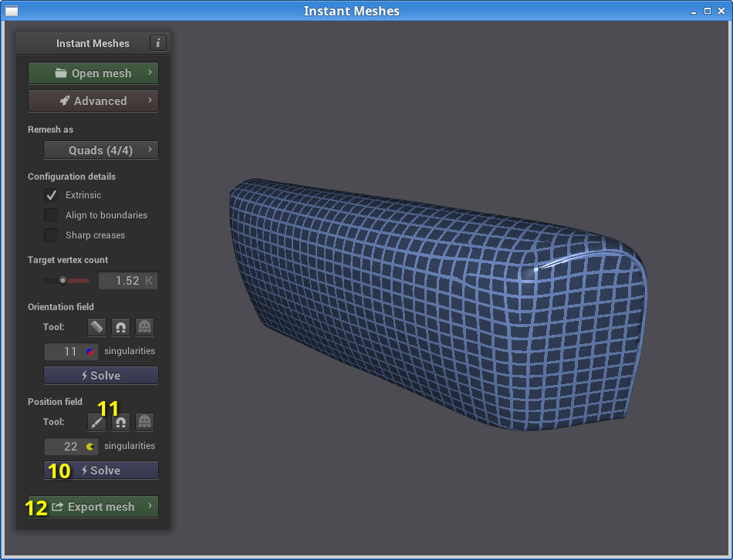The height and width of the screenshot is (560, 733).
Task: Toggle position singularities yellow indicator
Action: (90, 447)
